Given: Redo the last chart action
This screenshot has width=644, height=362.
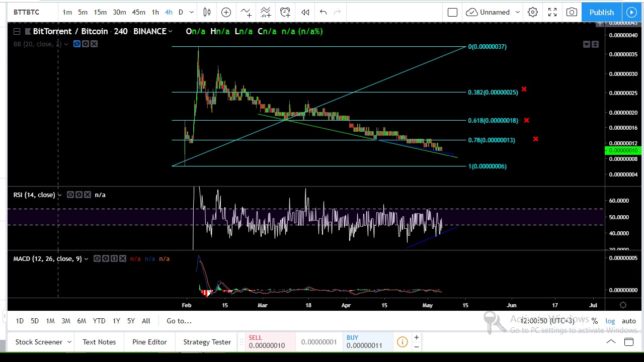Looking at the screenshot, I should tap(337, 12).
